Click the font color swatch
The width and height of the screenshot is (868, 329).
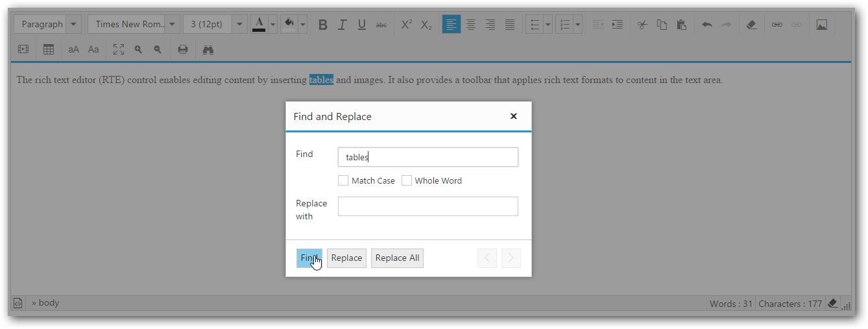pyautogui.click(x=259, y=25)
